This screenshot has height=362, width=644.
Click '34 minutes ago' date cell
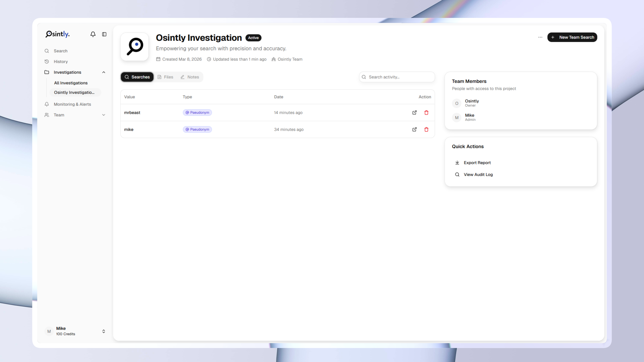[x=289, y=129]
